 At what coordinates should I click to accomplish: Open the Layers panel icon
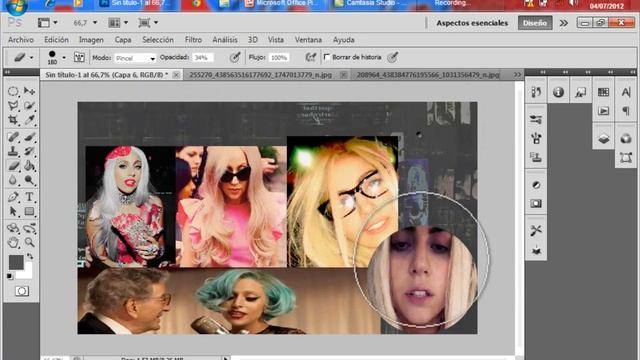coord(603,139)
